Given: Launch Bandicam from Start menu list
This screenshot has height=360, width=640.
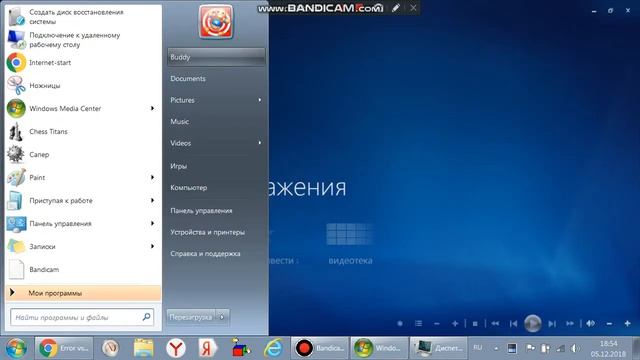Looking at the screenshot, I should (83, 269).
